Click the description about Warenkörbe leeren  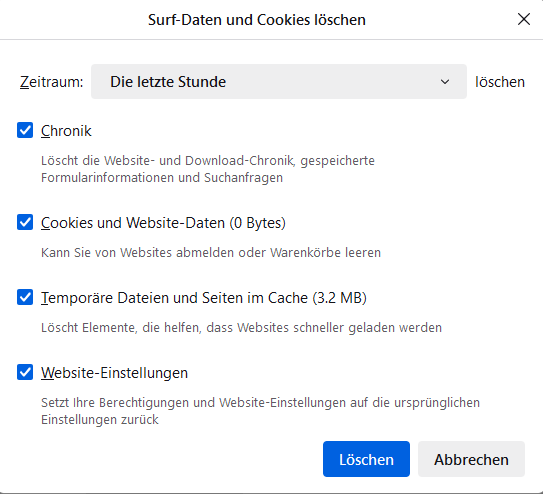(x=211, y=252)
